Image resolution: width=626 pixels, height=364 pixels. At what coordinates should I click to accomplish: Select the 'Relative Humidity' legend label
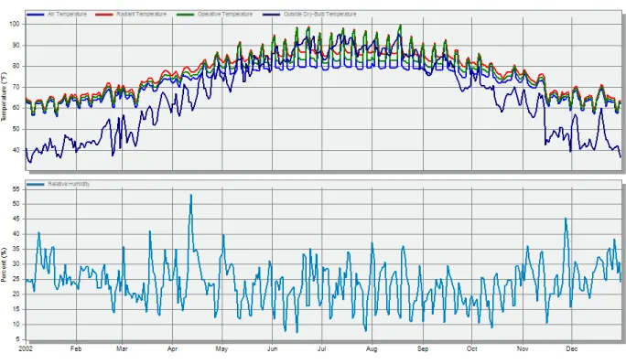tap(69, 184)
